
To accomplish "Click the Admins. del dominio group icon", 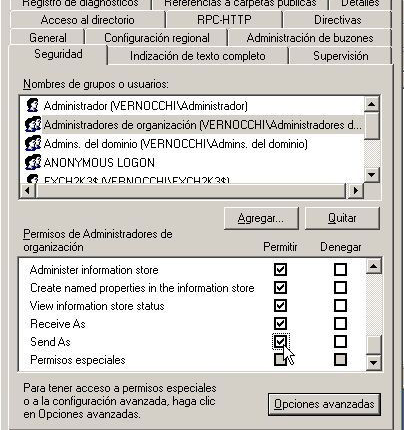I will pyautogui.click(x=33, y=144).
